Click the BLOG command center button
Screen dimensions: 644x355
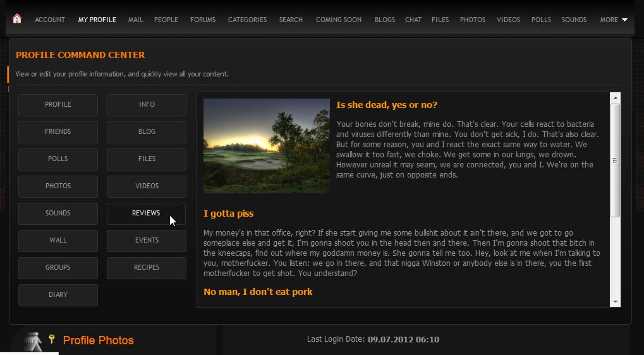click(147, 132)
